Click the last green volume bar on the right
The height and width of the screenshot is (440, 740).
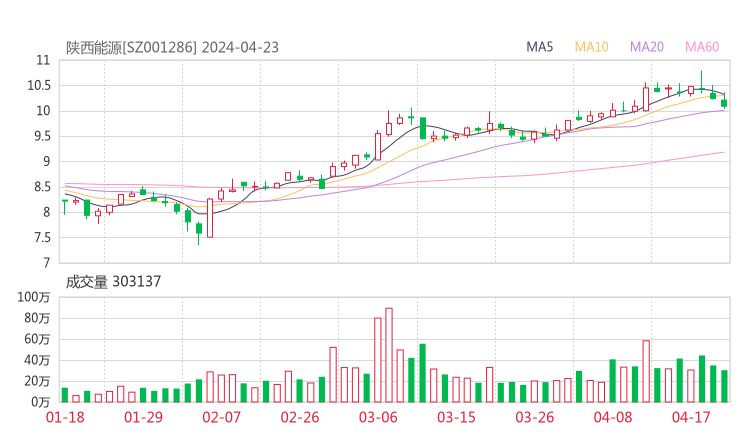coord(724,386)
